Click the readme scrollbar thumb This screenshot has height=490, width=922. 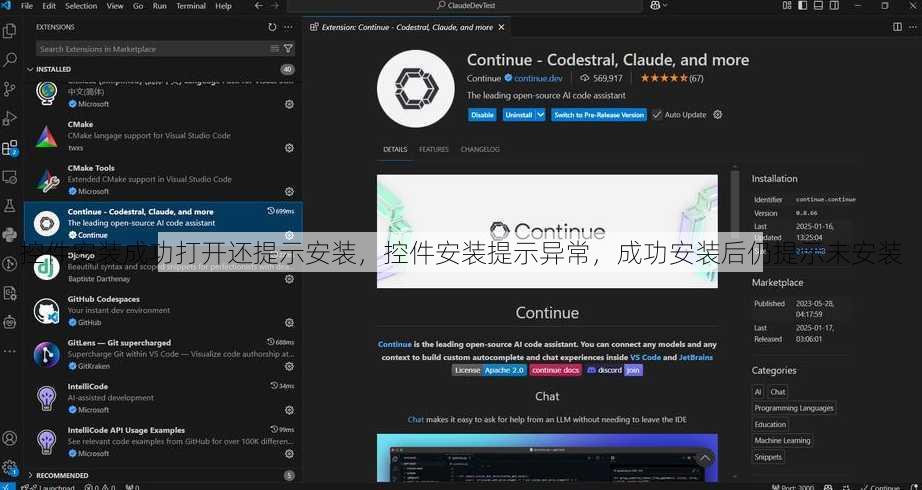click(x=734, y=203)
